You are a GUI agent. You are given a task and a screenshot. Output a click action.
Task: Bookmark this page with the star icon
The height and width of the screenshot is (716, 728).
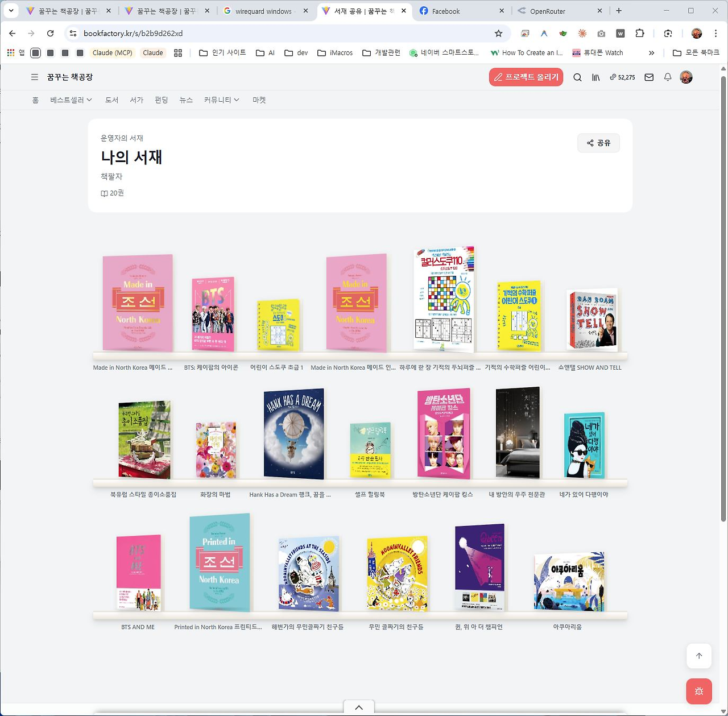[498, 34]
